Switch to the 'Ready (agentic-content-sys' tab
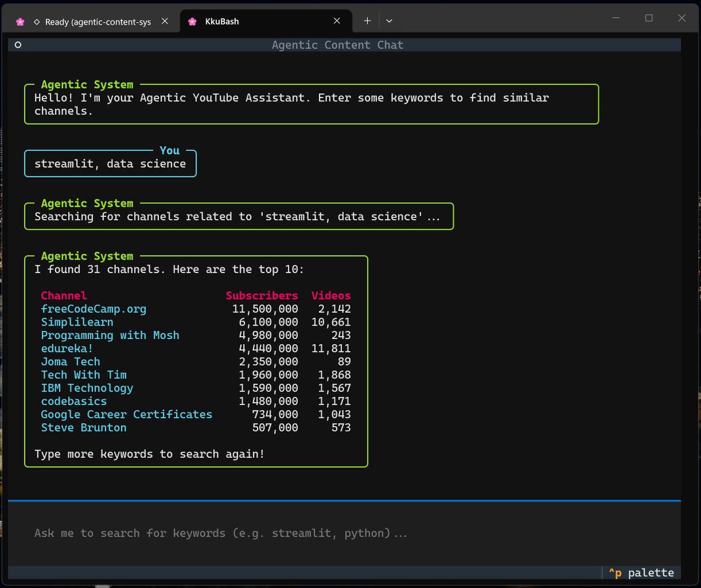 (93, 22)
